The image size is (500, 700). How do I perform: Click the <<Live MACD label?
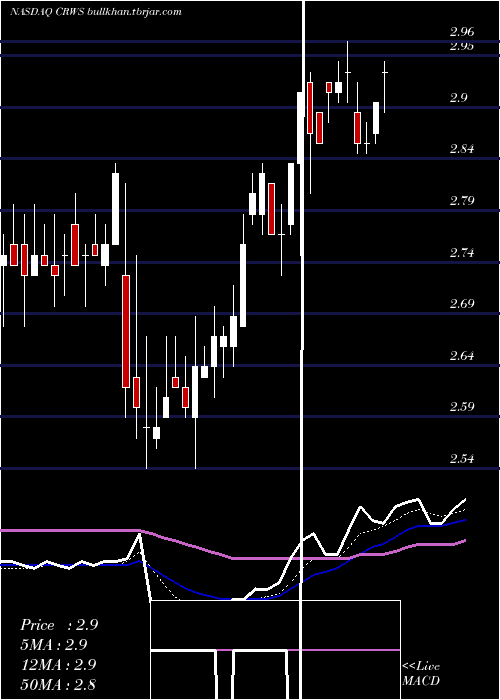(421, 673)
